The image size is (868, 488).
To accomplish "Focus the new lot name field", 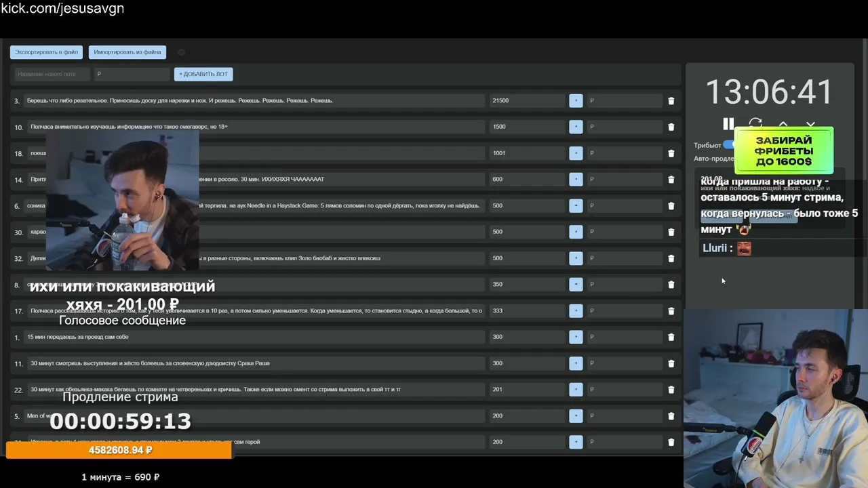I will coord(53,74).
